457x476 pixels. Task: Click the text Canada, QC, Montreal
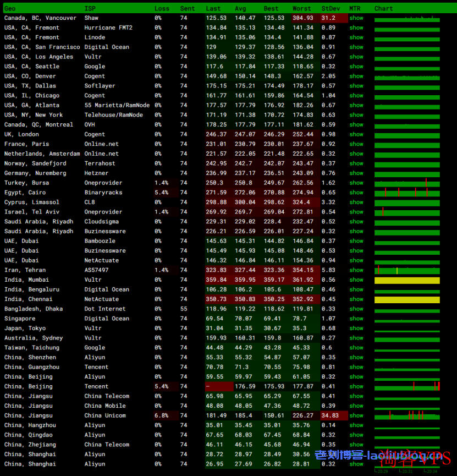pos(38,124)
